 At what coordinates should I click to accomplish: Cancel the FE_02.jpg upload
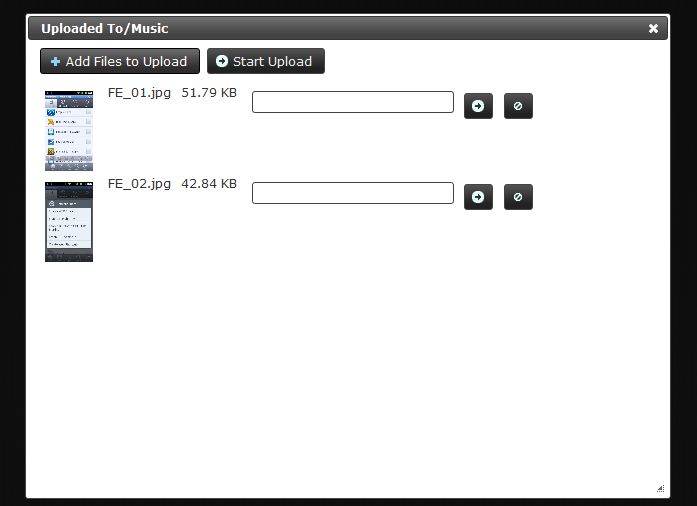[x=518, y=197]
